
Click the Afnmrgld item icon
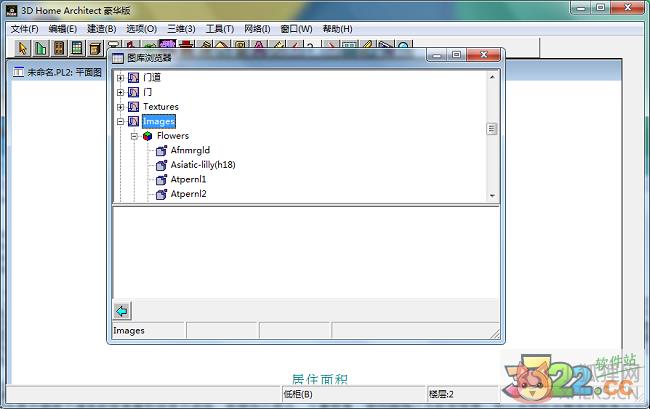(x=161, y=150)
